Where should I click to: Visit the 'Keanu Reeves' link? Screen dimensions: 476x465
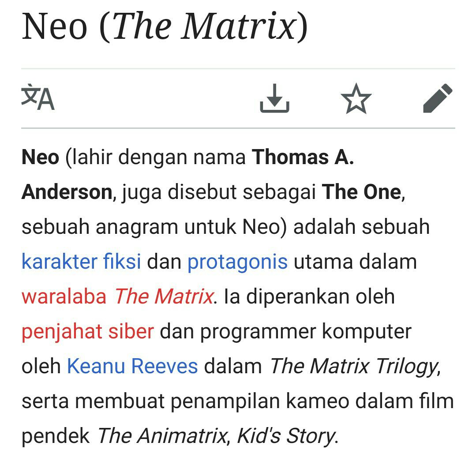132,366
